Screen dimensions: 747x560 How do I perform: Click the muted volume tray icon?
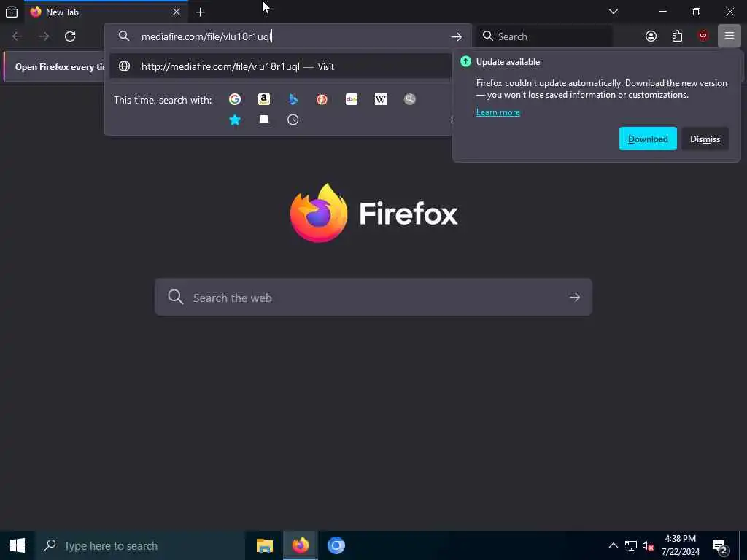[x=648, y=545]
